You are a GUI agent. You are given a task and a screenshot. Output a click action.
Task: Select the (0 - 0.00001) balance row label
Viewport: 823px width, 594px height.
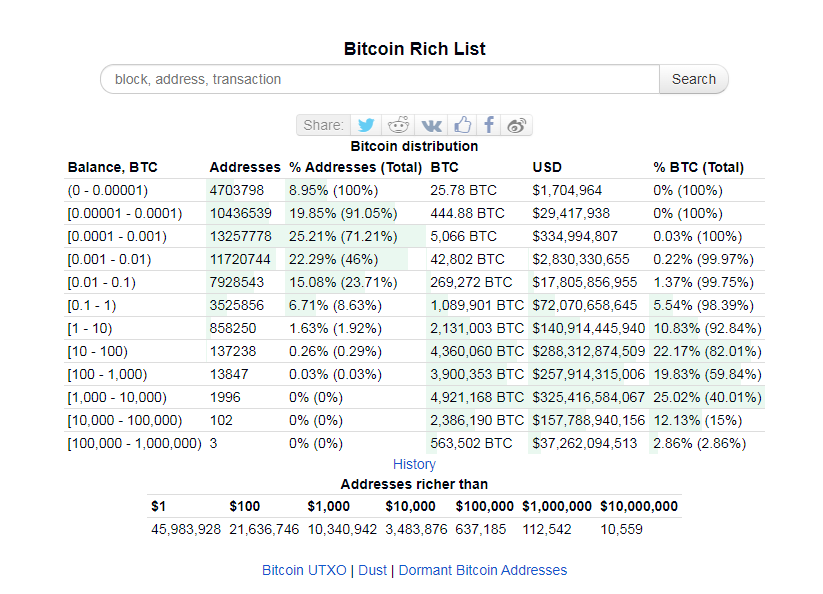point(108,190)
